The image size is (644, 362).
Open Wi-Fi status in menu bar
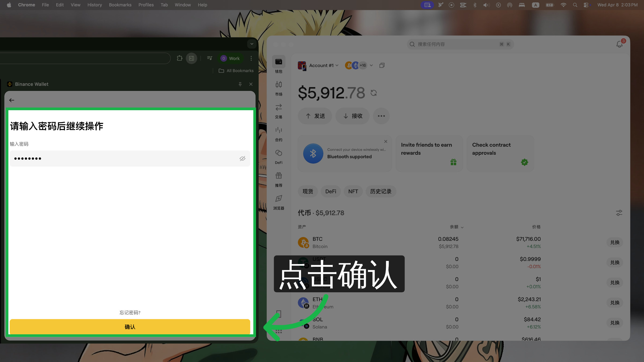[x=563, y=5]
